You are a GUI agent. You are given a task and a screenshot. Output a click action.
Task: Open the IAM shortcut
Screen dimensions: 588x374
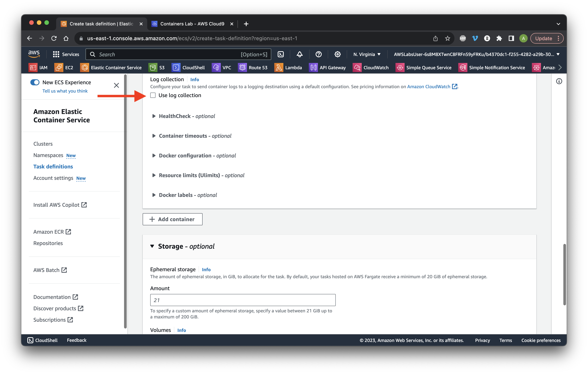click(x=38, y=68)
